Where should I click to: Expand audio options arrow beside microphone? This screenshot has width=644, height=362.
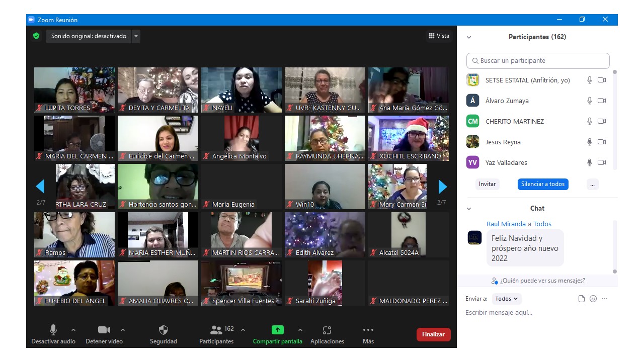coord(73,330)
